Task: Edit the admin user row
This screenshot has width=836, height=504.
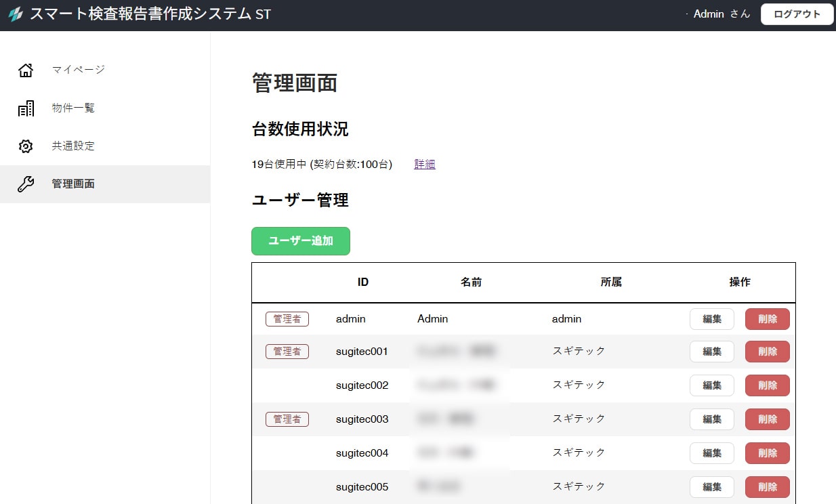Action: click(x=711, y=319)
